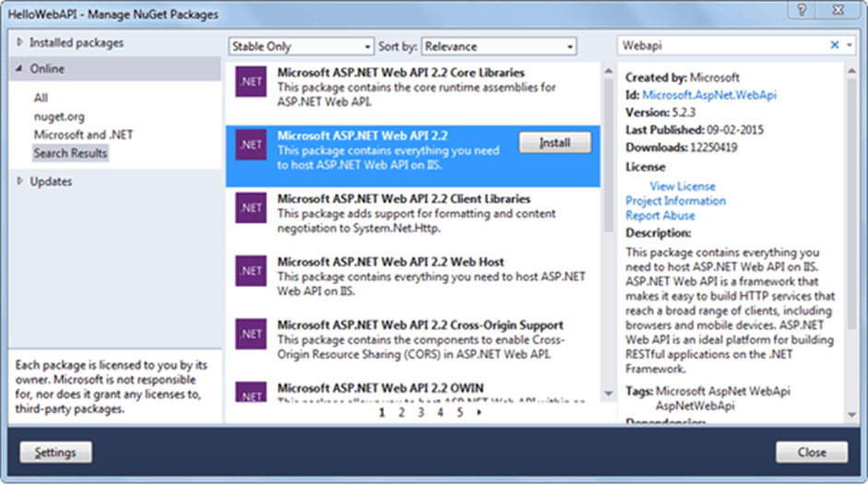Select Search Results item
This screenshot has width=868, height=485.
70,153
